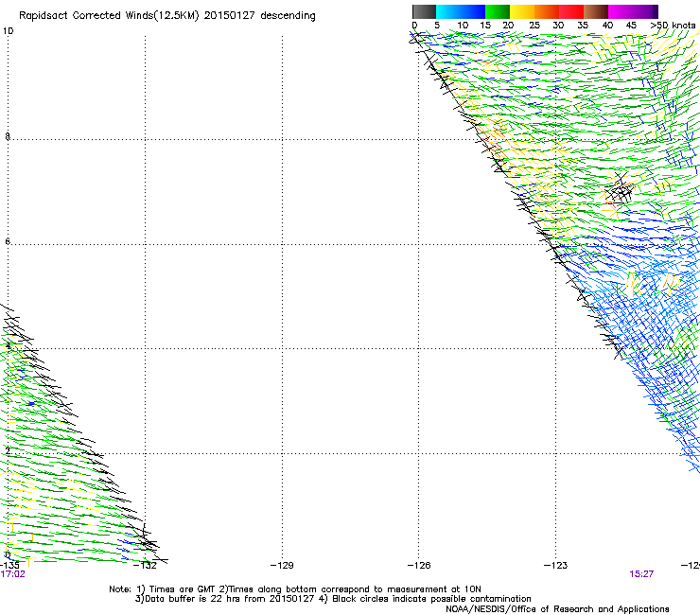The height and width of the screenshot is (615, 700).
Task: Click the longitude label -123
Action: (556, 566)
